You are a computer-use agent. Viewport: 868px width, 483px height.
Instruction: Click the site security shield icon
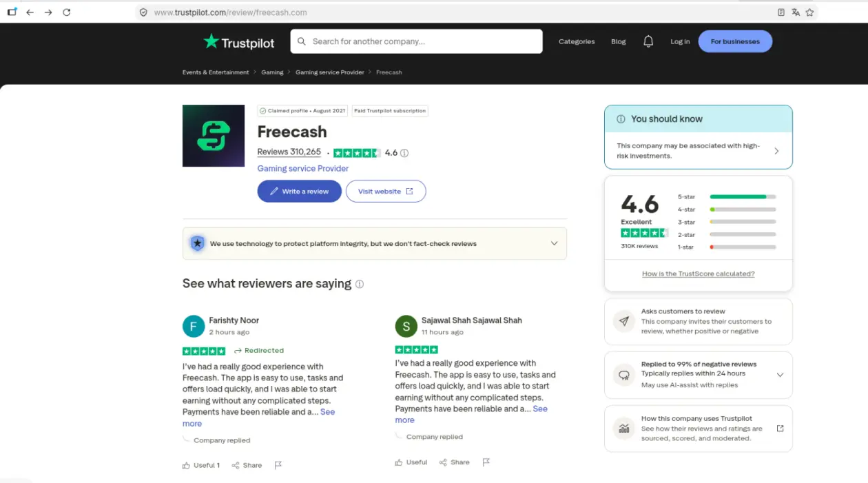(143, 12)
